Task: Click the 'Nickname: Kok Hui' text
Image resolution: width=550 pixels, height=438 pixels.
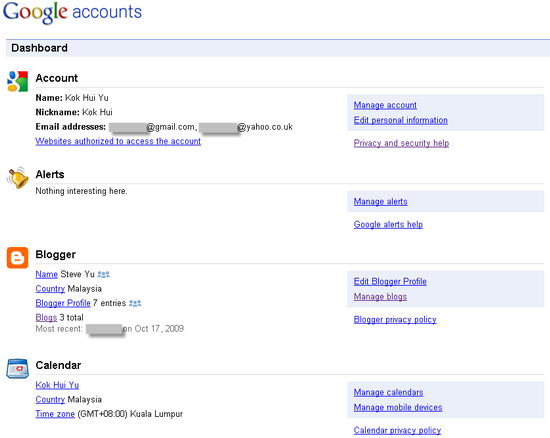Action: [x=74, y=112]
